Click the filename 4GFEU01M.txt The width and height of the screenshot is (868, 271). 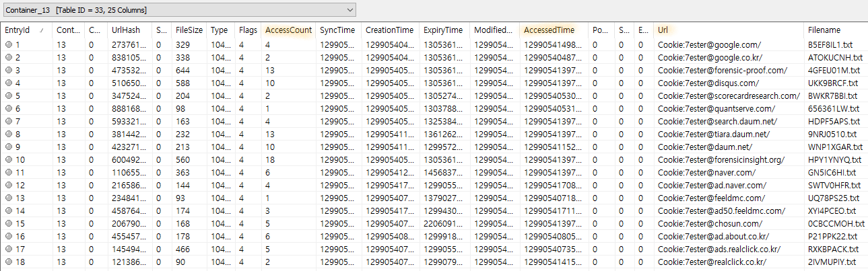pyautogui.click(x=834, y=70)
